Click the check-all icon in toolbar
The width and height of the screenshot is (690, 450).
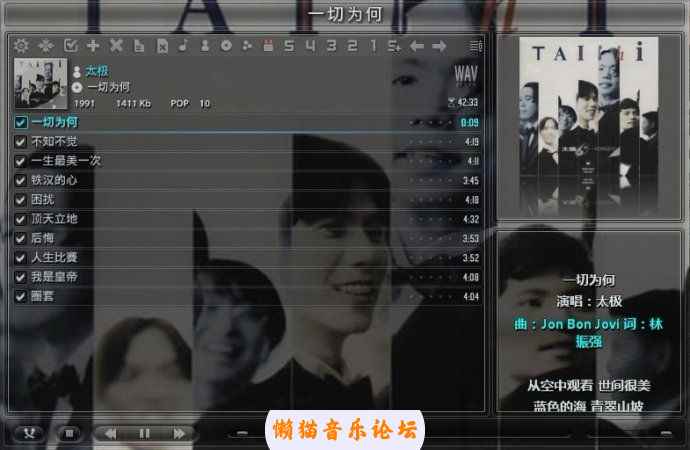pos(70,46)
